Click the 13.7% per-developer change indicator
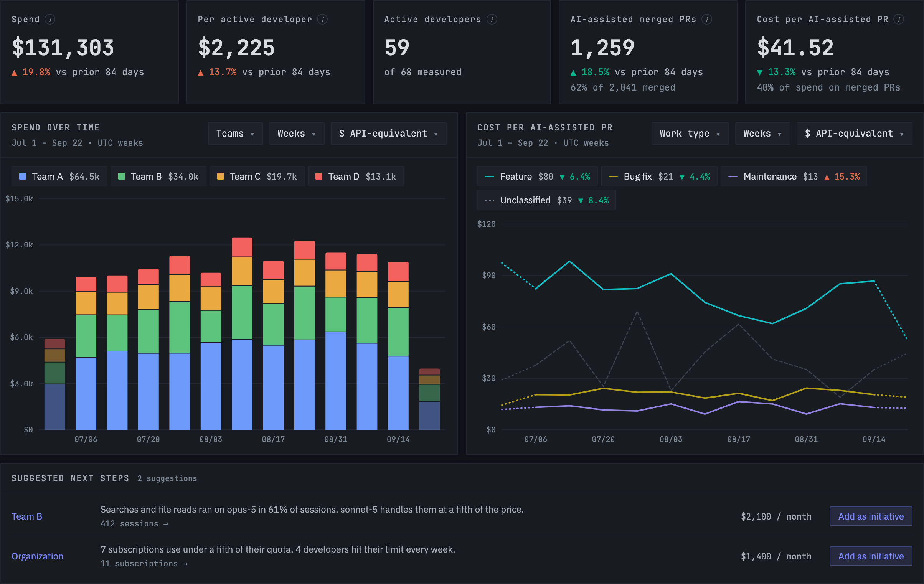The height and width of the screenshot is (584, 924). tap(217, 72)
